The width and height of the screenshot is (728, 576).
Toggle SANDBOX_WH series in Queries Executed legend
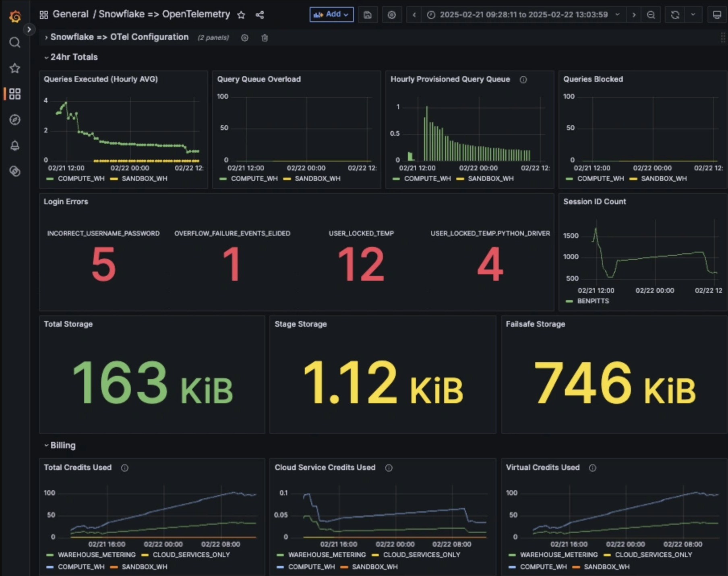(x=139, y=178)
